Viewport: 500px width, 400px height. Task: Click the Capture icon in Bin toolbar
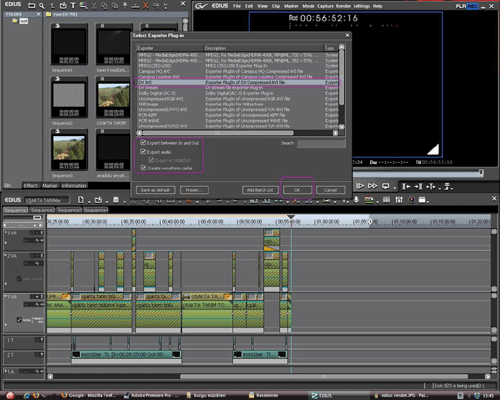pyautogui.click(x=63, y=5)
